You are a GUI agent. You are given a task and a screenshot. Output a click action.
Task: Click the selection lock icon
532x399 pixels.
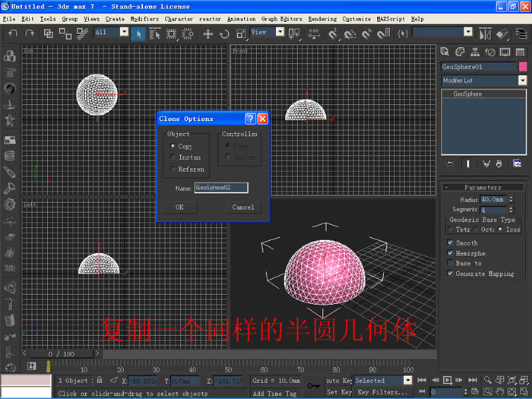(x=100, y=380)
